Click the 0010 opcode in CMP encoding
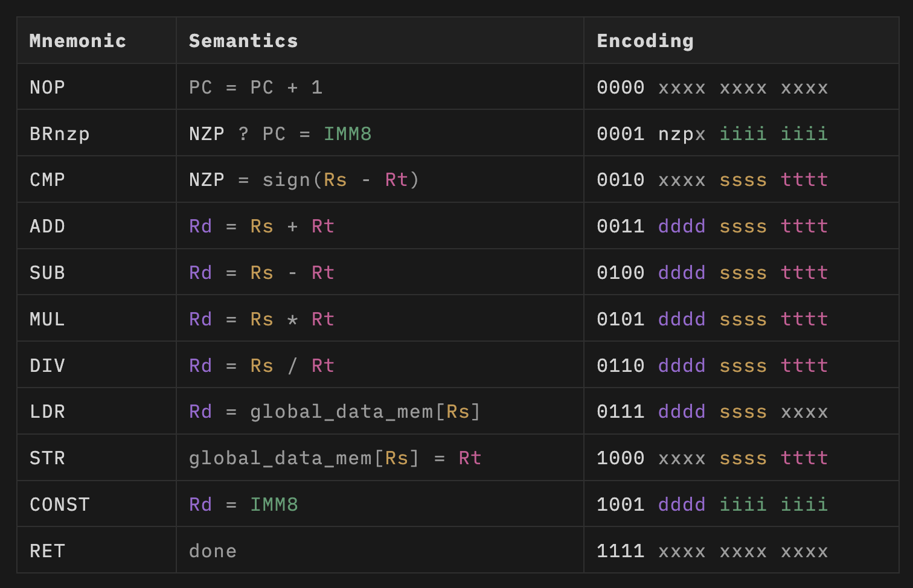This screenshot has width=913, height=588. pos(620,180)
